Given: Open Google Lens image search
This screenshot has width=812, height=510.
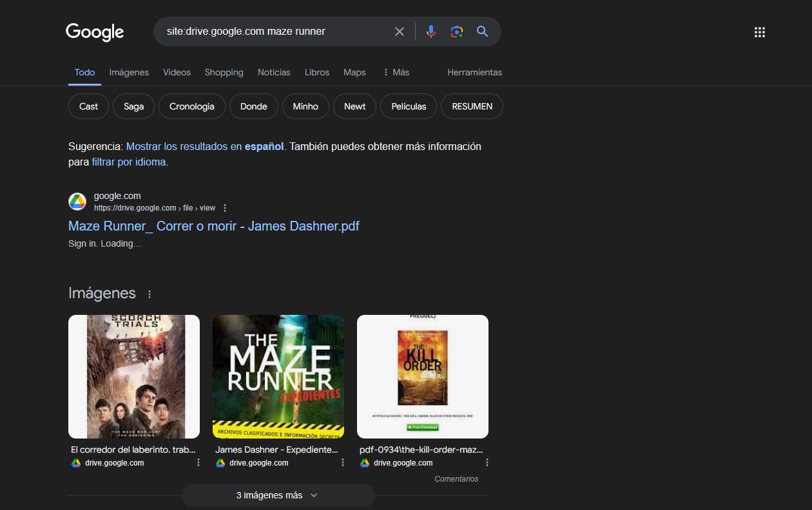Looking at the screenshot, I should tap(456, 31).
